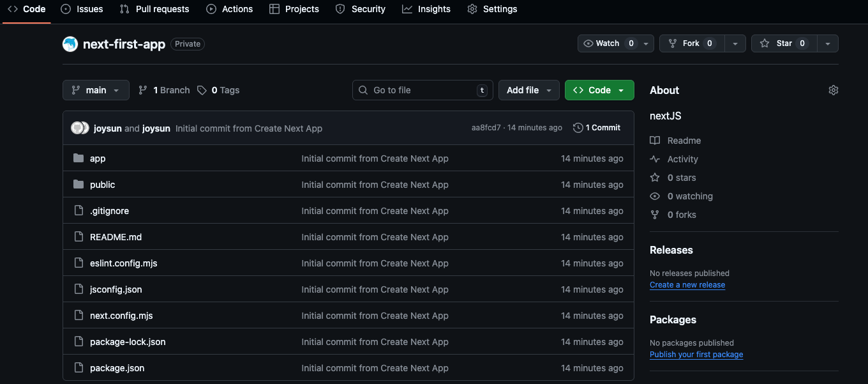Expand the Star lists dropdown arrow

coord(828,43)
